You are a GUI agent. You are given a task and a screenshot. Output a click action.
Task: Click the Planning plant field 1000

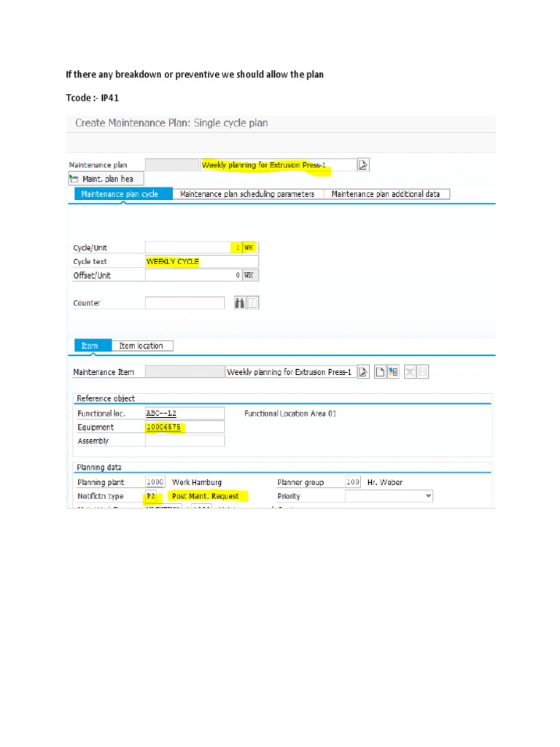click(x=155, y=482)
